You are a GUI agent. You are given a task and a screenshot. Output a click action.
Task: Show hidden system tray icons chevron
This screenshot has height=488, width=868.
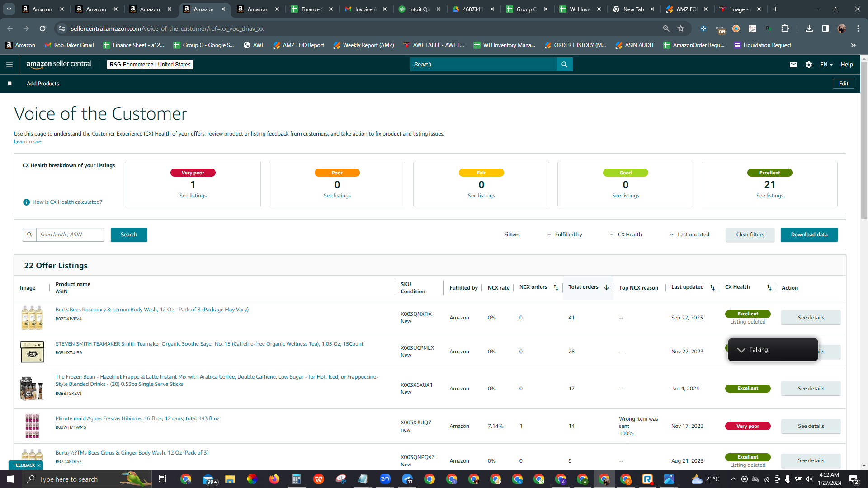tap(733, 479)
